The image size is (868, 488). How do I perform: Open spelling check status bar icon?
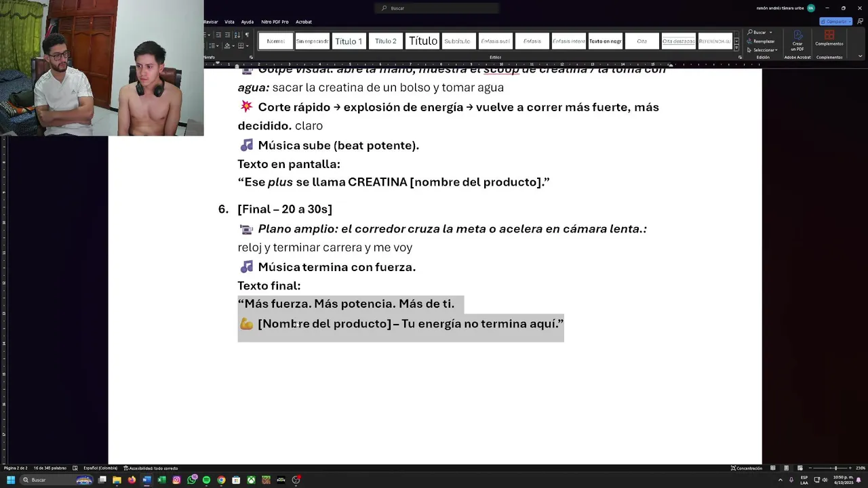[75, 468]
